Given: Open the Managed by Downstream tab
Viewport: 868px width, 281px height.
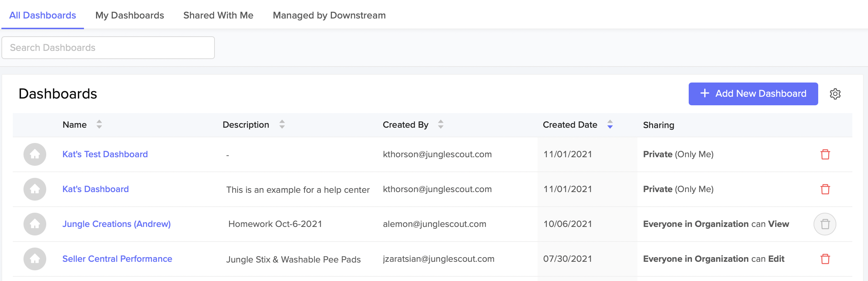Looking at the screenshot, I should [x=329, y=15].
